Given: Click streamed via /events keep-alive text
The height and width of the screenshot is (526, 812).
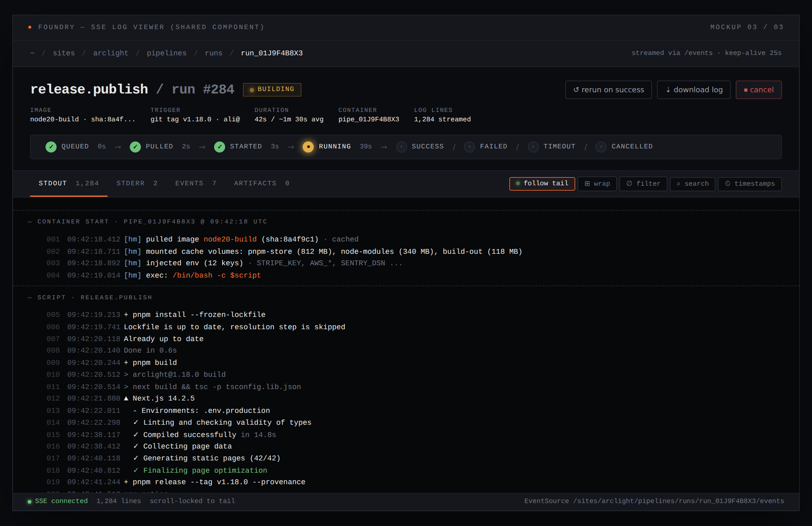Looking at the screenshot, I should (x=707, y=53).
